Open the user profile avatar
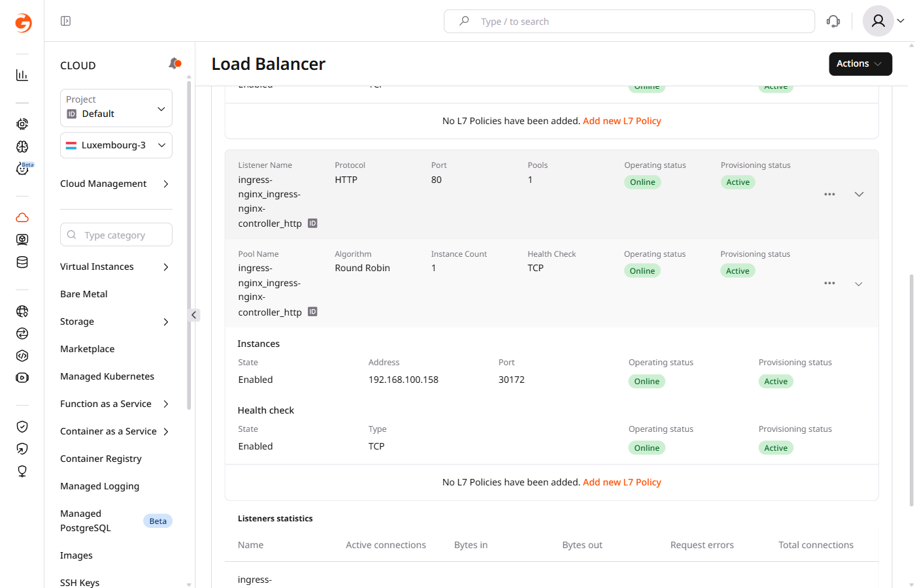This screenshot has height=588, width=915. pyautogui.click(x=878, y=21)
